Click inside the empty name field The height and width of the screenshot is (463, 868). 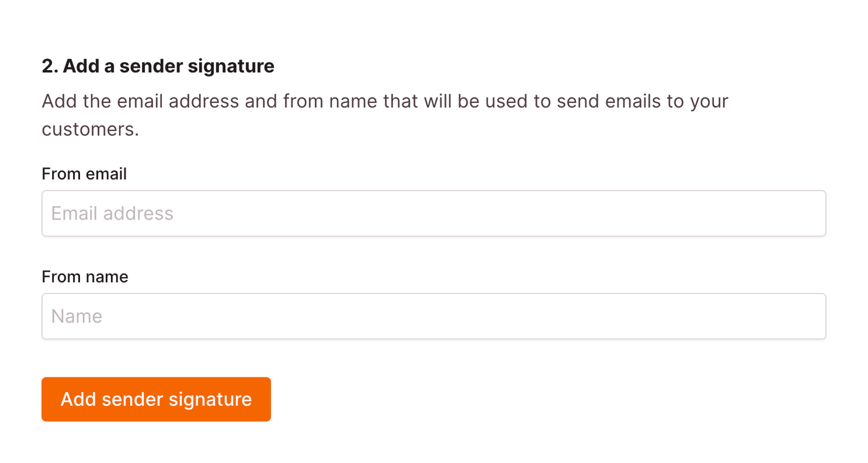pos(434,316)
